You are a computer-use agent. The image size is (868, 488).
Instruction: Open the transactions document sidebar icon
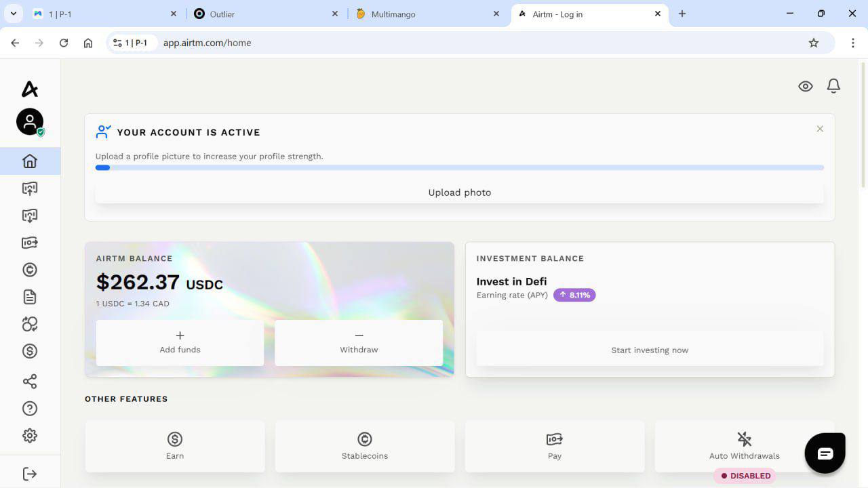[30, 297]
